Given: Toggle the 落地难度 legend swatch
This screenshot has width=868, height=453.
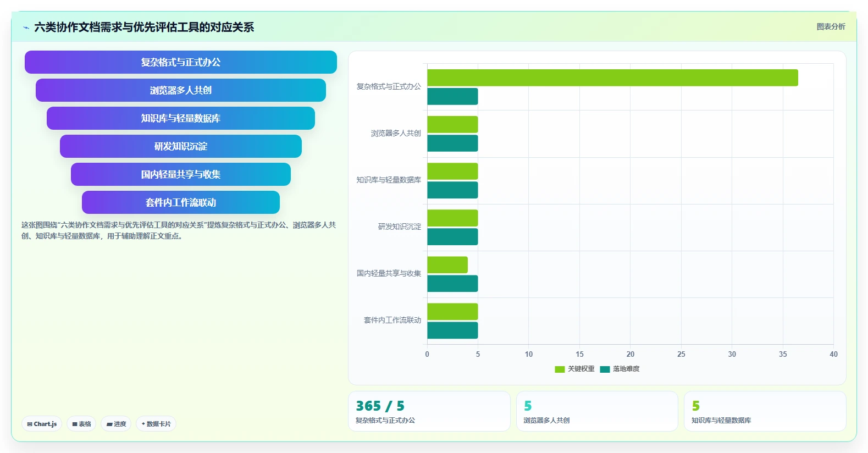Looking at the screenshot, I should [605, 369].
